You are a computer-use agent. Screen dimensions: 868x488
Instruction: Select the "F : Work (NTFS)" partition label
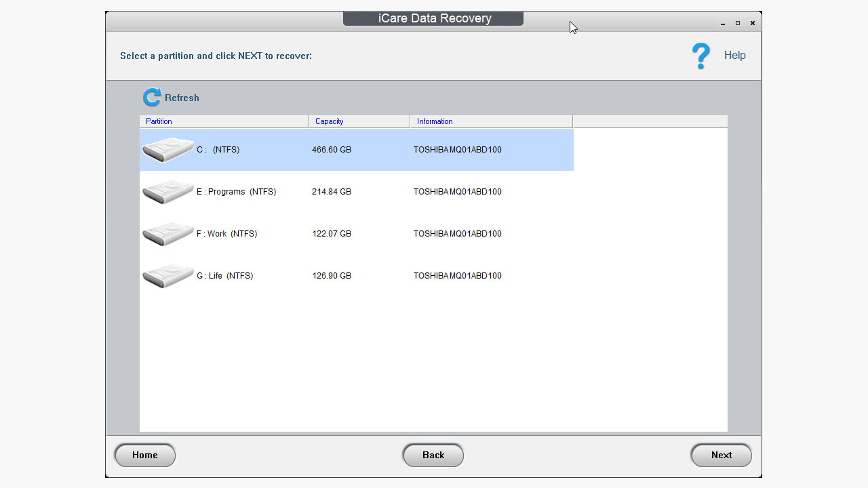pyautogui.click(x=227, y=234)
